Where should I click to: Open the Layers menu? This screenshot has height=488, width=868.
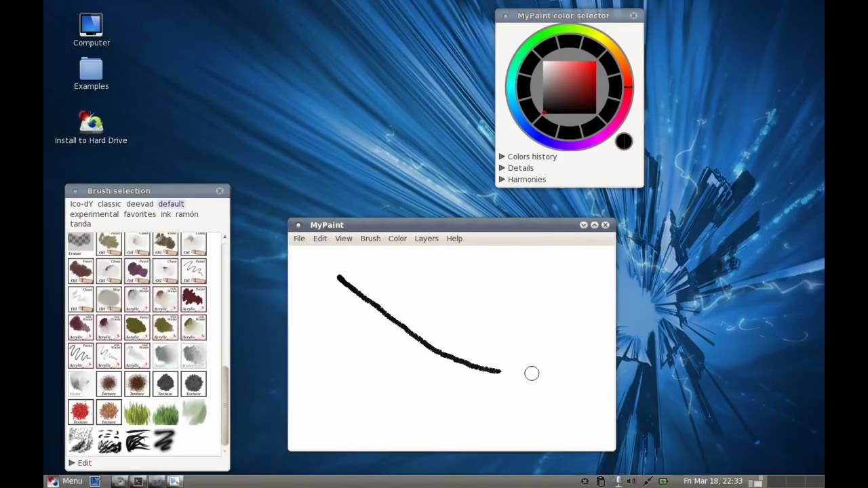pyautogui.click(x=427, y=239)
